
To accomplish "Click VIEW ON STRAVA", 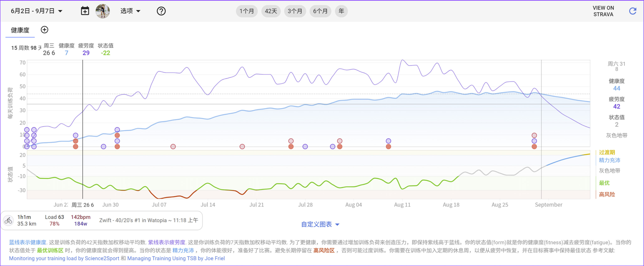I will click(x=603, y=11).
